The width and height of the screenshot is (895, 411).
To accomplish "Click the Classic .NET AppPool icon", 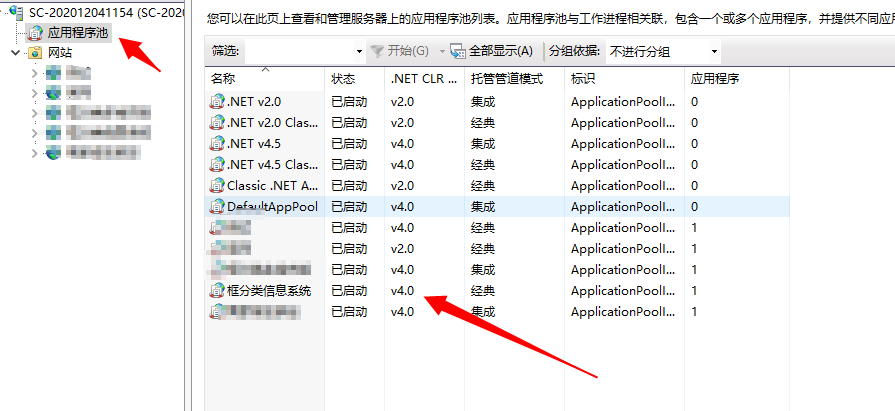I will [217, 185].
